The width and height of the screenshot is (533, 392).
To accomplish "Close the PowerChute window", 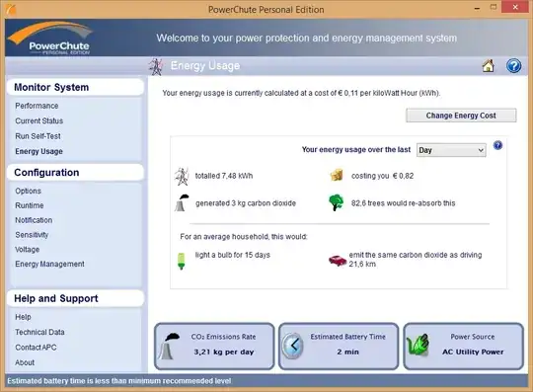I will point(515,8).
